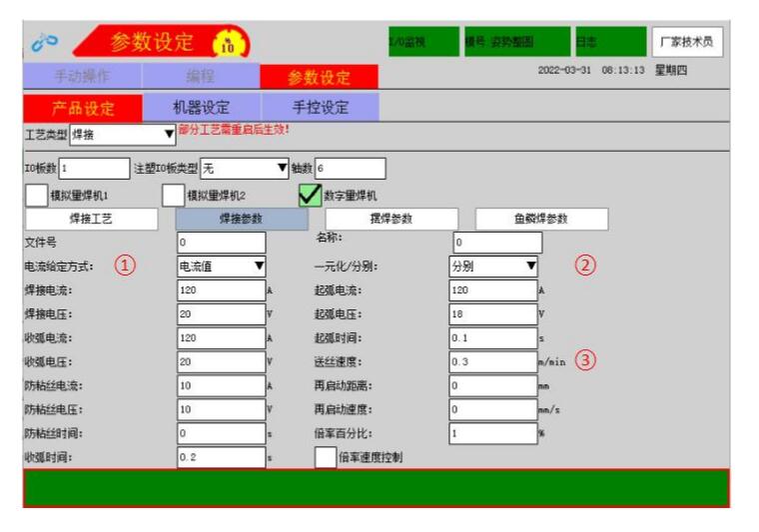Image resolution: width=759 pixels, height=532 pixels.
Task: Open the green 日志 button
Action: (x=611, y=42)
